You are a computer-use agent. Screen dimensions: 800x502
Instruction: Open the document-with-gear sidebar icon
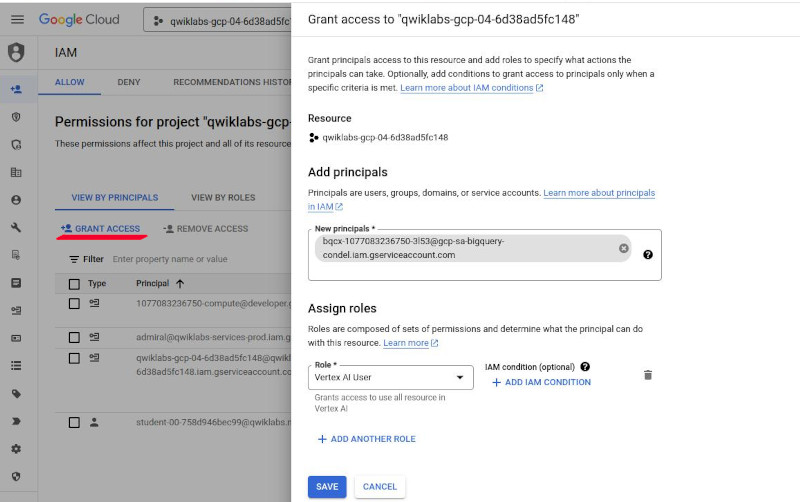pyautogui.click(x=16, y=255)
